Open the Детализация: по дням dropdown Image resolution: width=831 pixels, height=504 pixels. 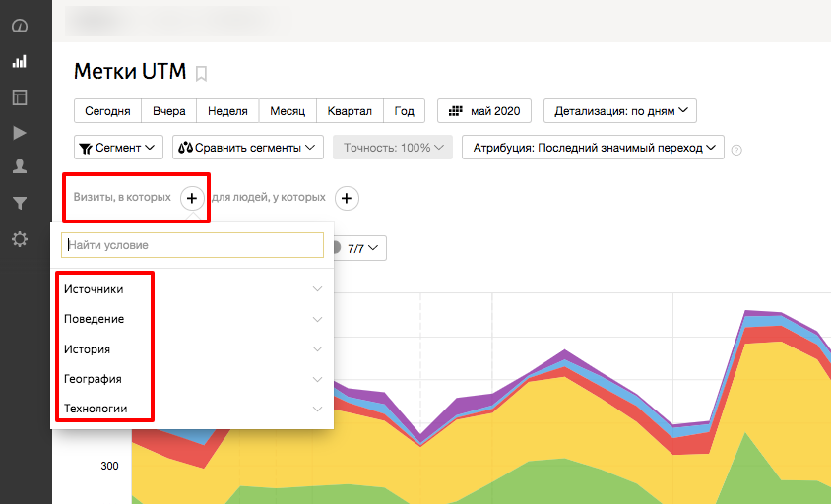[619, 111]
